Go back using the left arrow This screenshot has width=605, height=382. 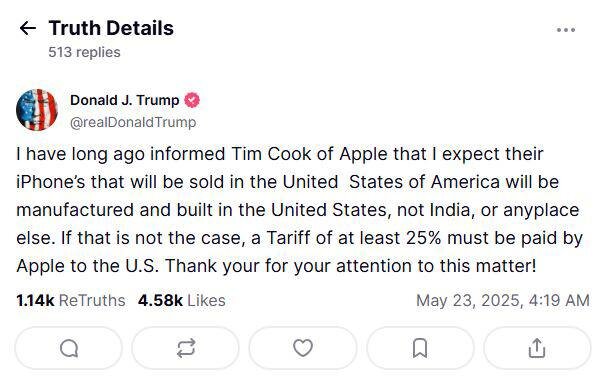28,28
